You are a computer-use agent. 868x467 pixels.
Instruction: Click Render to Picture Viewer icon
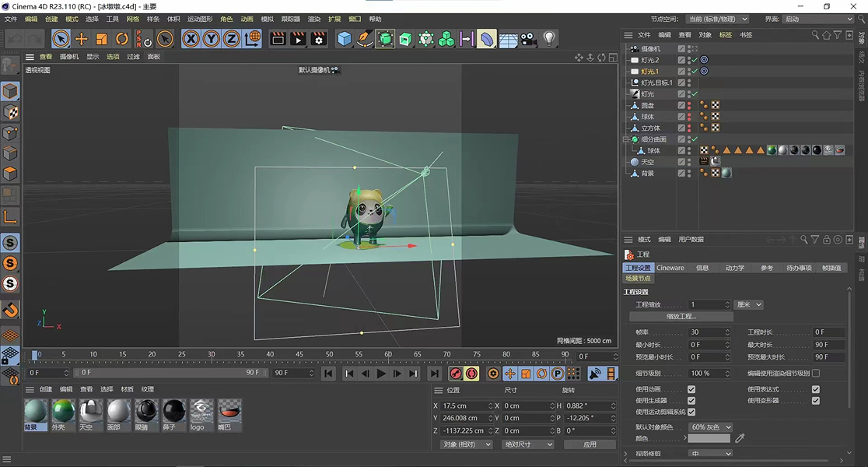coord(299,39)
